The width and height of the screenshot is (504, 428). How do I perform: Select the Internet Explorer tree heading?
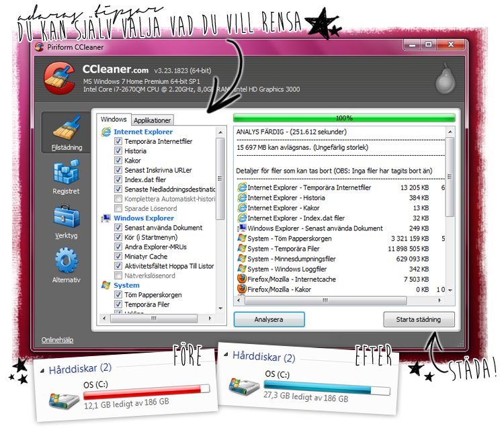coord(143,132)
